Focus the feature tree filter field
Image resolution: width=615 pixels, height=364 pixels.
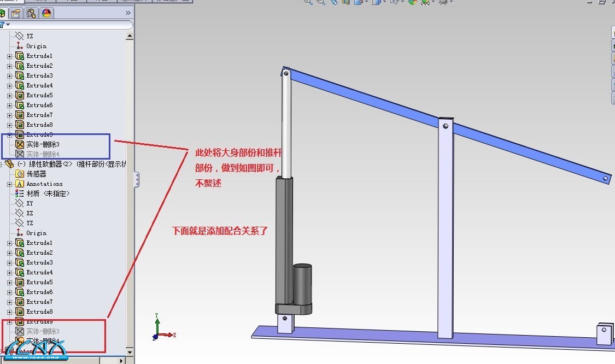71,25
